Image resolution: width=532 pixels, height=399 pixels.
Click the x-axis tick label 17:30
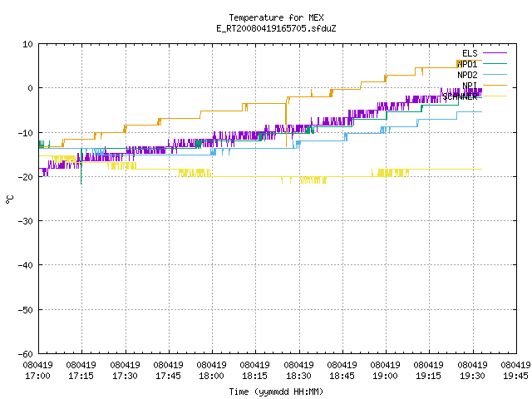pos(125,376)
